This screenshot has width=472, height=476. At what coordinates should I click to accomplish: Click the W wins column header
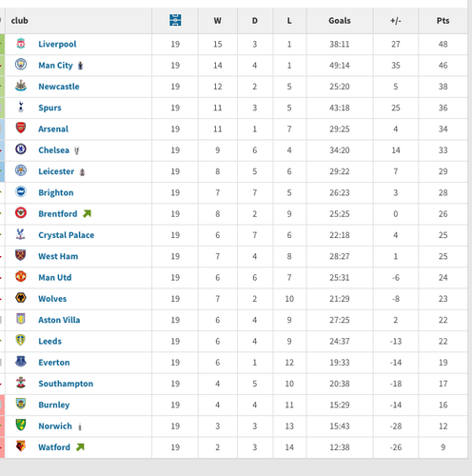(217, 21)
